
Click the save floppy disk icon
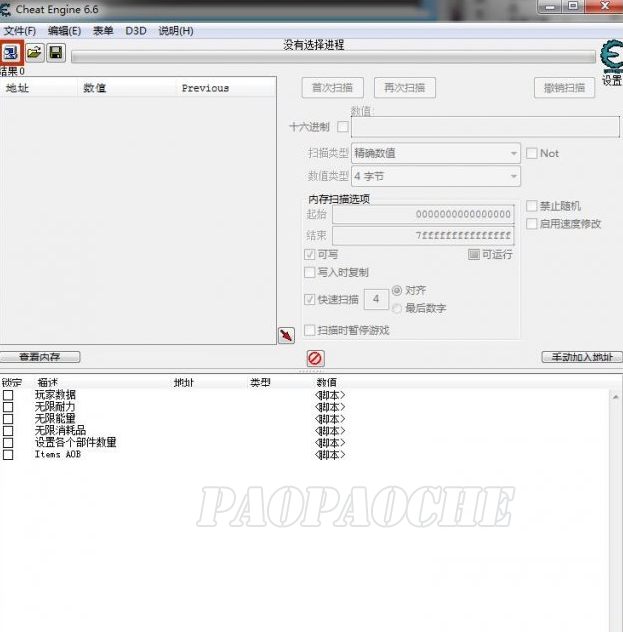pos(56,52)
